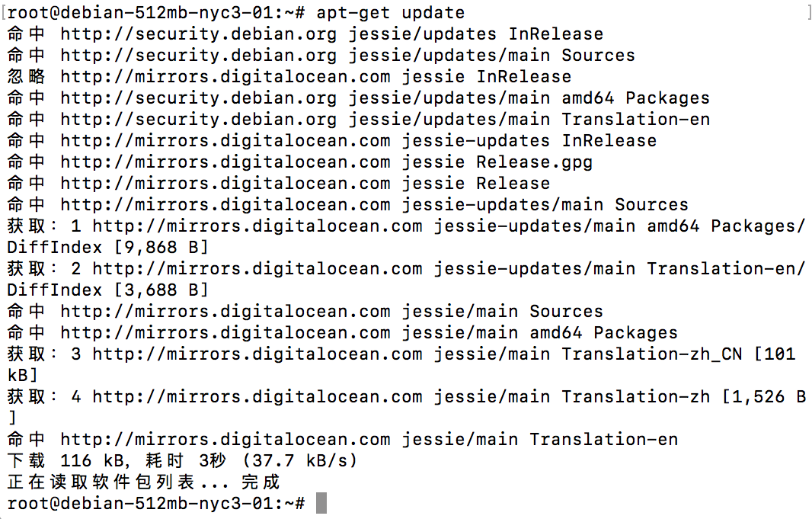The width and height of the screenshot is (812, 519).
Task: Click the security.debian.org jessie/updates InRelease URL
Action: point(331,34)
